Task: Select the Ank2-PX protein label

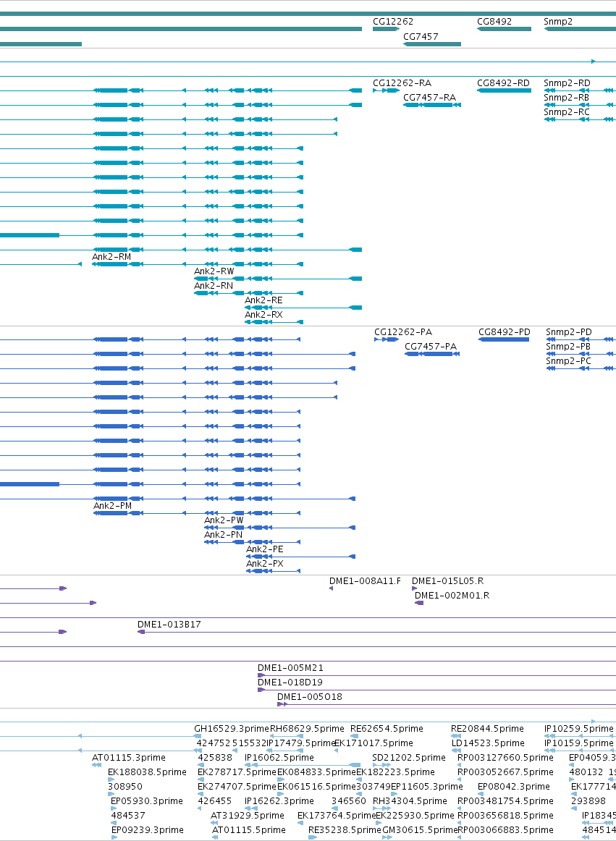Action: tap(264, 564)
